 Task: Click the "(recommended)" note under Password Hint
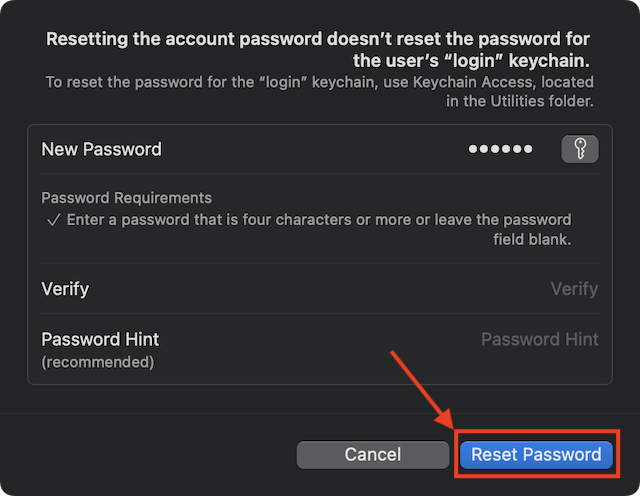(98, 362)
